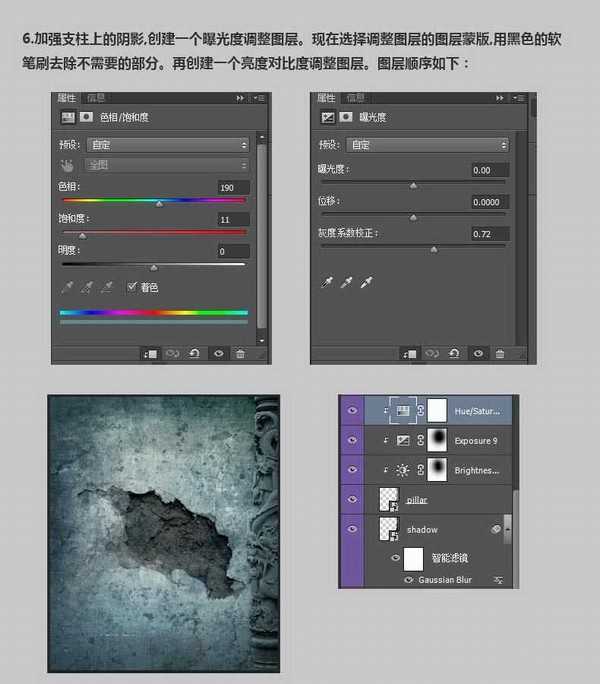Select the Hue/Saturation layer name
This screenshot has height=684, width=600.
coord(476,410)
